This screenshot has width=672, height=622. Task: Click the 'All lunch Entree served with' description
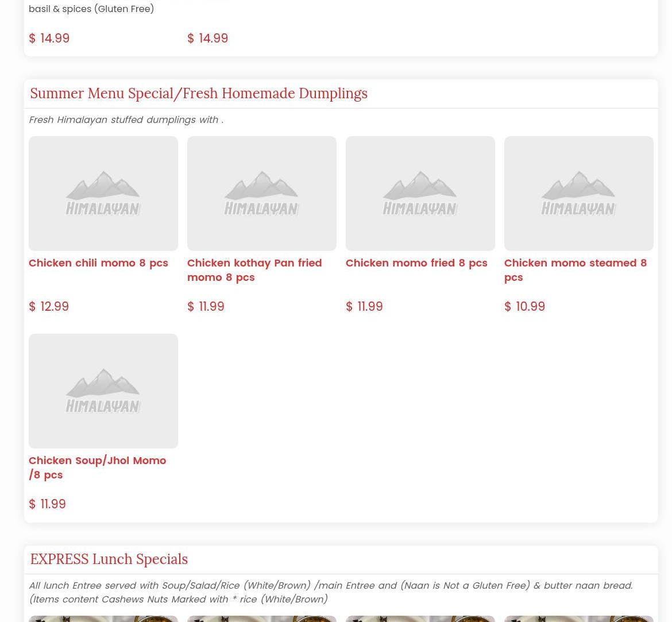tap(330, 592)
